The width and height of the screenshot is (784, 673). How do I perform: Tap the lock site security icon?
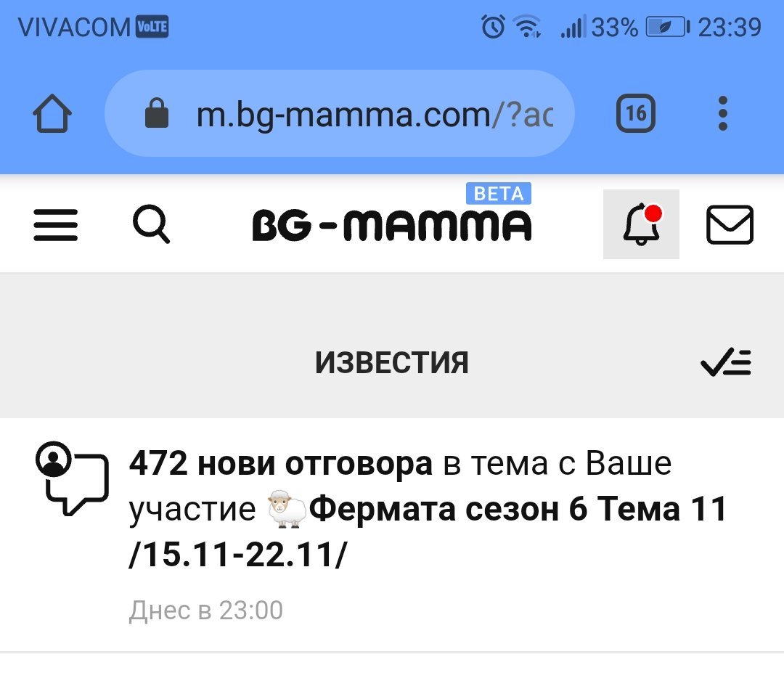tap(157, 114)
